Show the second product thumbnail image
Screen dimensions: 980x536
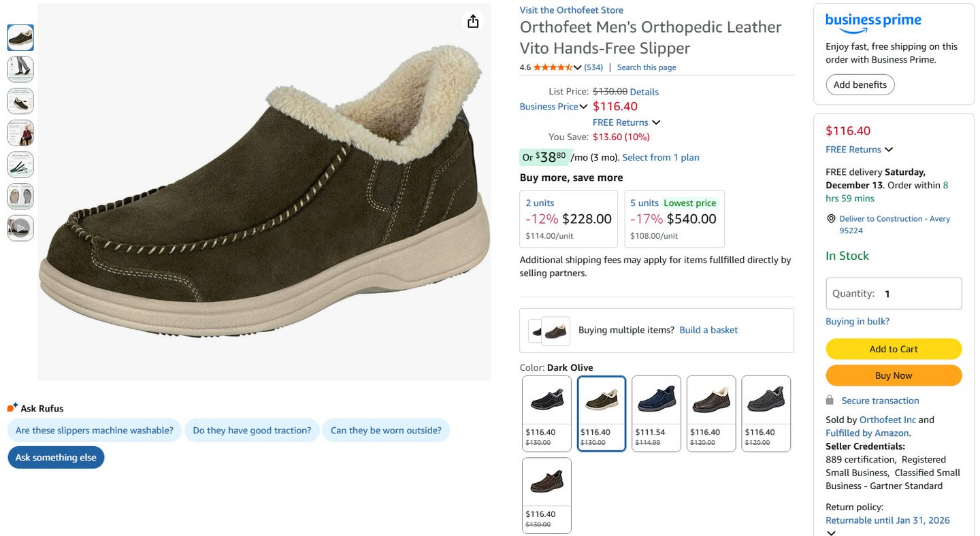20,69
